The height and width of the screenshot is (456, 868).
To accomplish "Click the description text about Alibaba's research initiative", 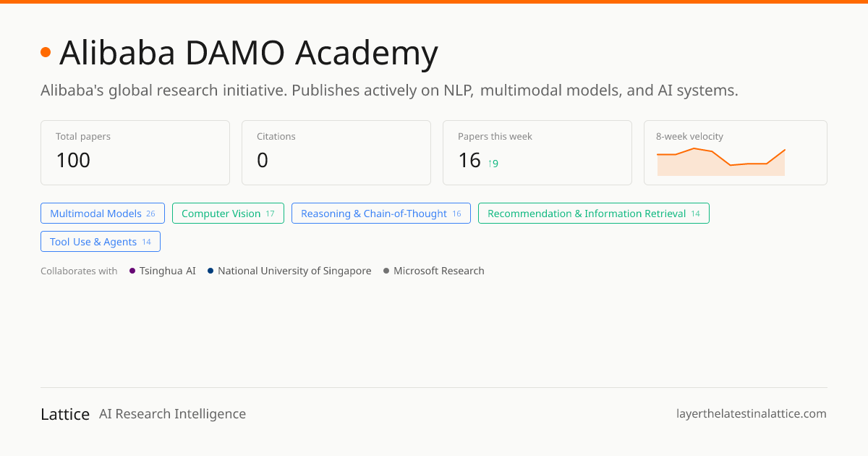I will click(x=389, y=90).
